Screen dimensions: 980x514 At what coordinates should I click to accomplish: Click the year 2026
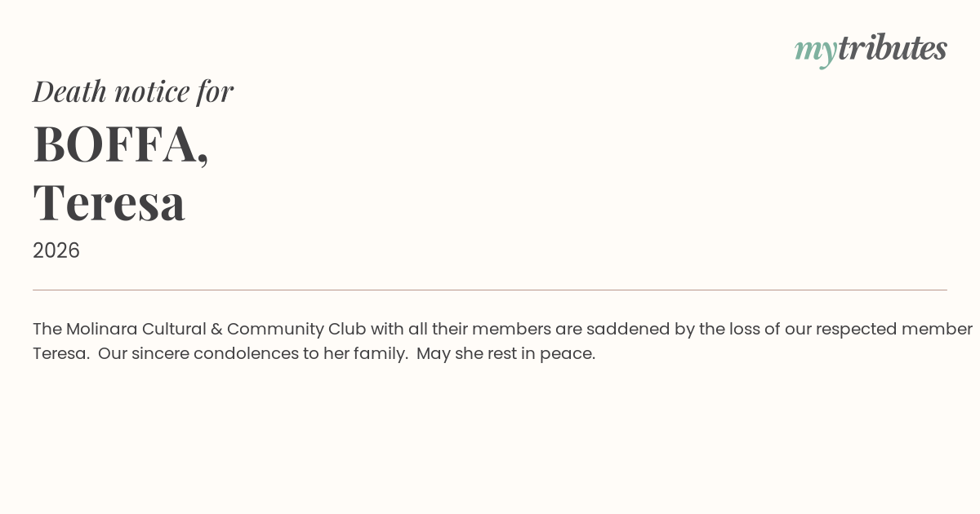click(56, 250)
